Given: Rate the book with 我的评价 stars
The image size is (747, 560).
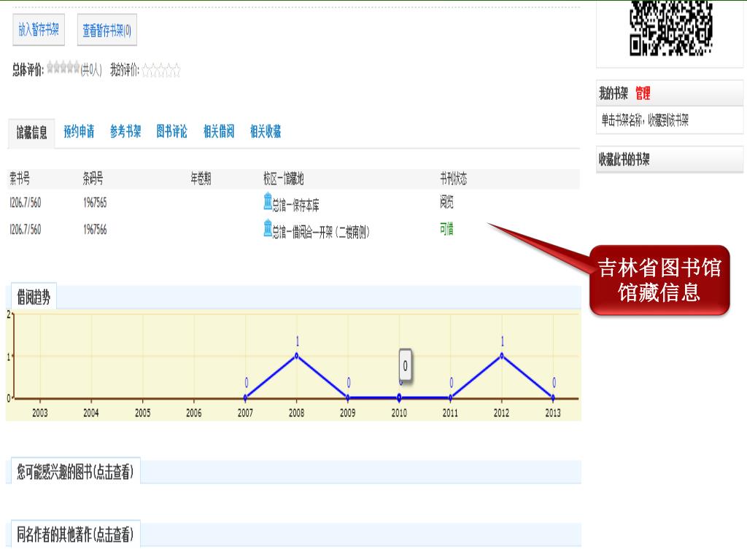Looking at the screenshot, I should tap(161, 70).
